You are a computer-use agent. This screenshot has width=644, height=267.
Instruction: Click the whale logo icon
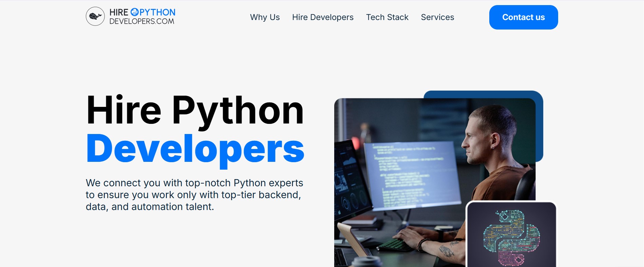95,16
